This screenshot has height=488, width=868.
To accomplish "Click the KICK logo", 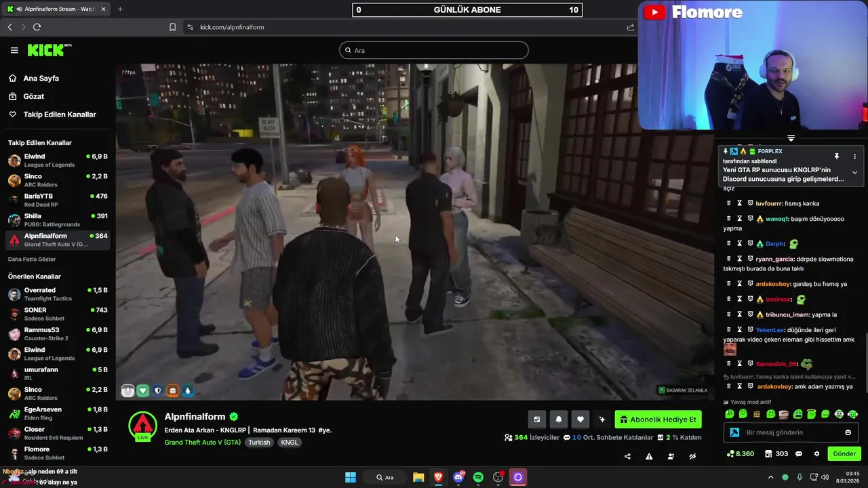I will (49, 50).
